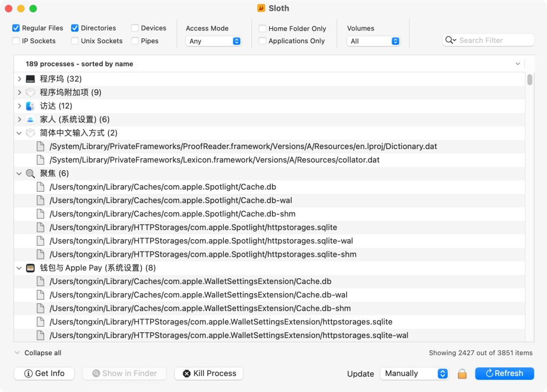Collapse the 钱包与 Apple Pay (8) row
The width and height of the screenshot is (547, 392).
[x=19, y=268]
